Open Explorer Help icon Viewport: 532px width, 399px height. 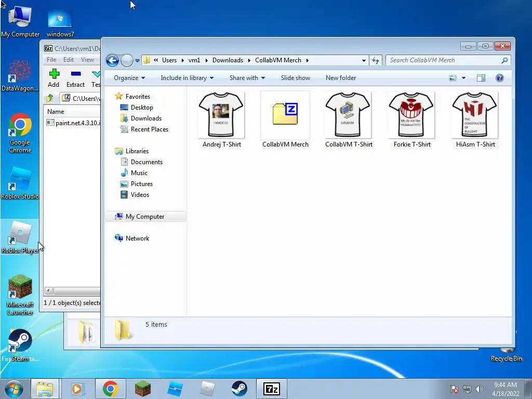point(499,78)
